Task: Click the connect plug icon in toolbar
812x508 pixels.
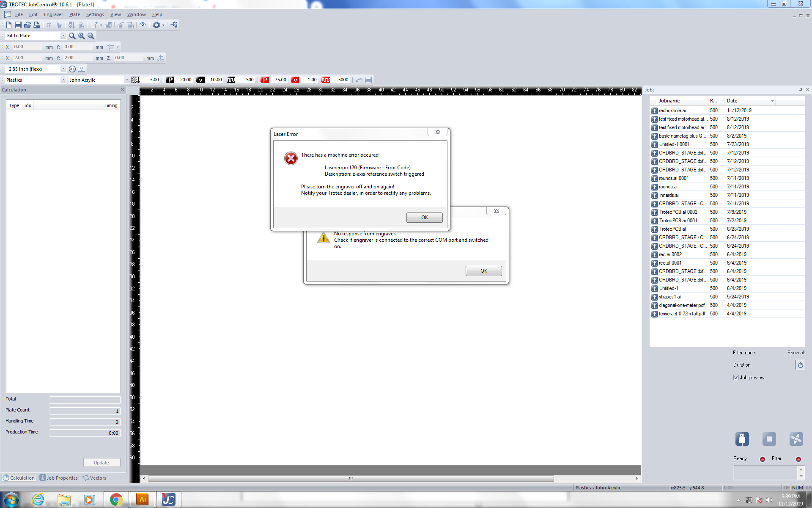Action: [174, 25]
